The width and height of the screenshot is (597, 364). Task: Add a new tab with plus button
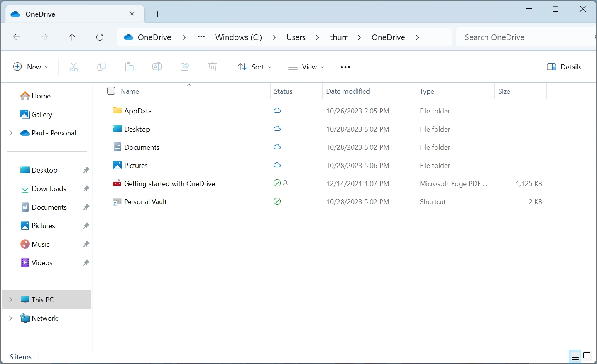pos(157,14)
